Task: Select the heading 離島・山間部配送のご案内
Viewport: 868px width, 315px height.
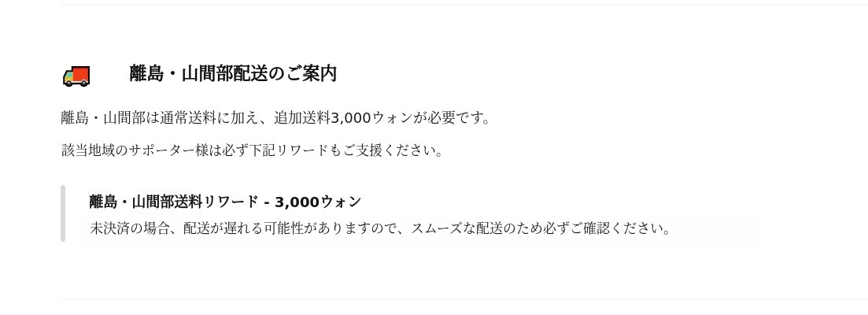Action: [233, 73]
